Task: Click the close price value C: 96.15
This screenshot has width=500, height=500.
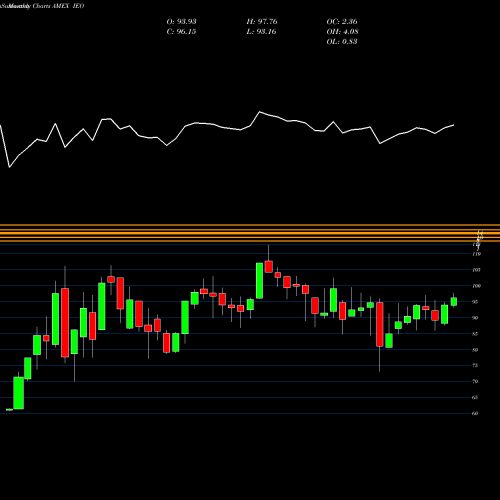Action: point(181,32)
